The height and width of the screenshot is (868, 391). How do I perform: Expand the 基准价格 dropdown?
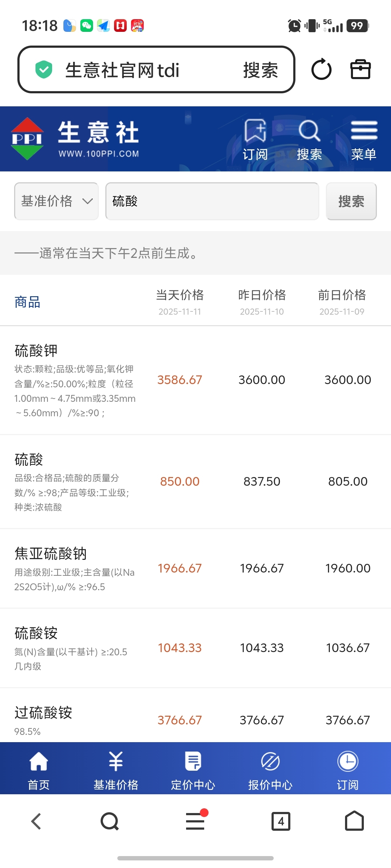pos(56,201)
